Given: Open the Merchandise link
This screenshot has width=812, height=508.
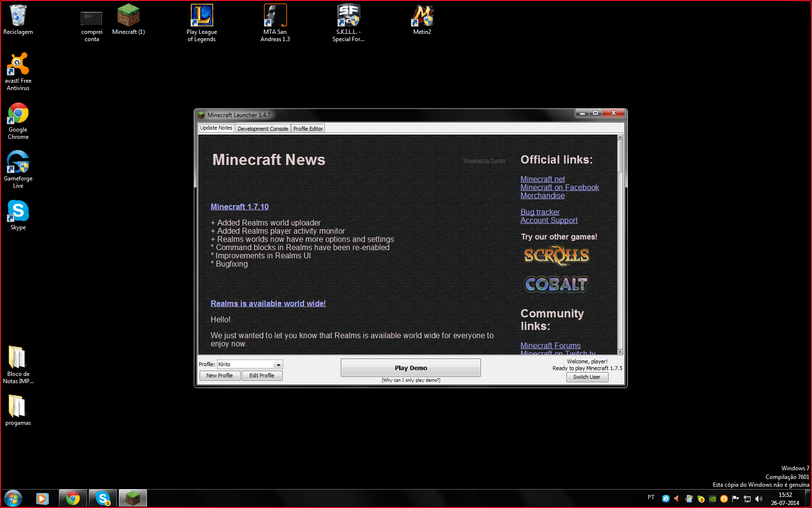Looking at the screenshot, I should point(542,195).
